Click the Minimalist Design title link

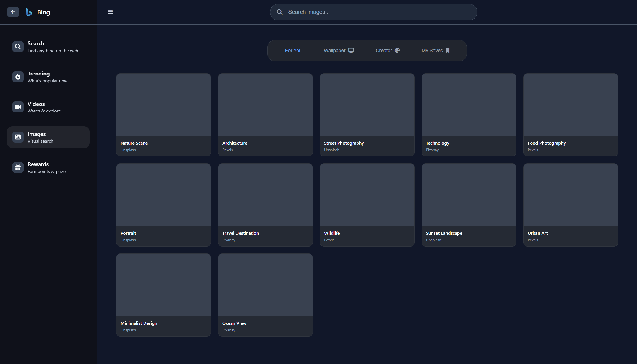pos(139,323)
